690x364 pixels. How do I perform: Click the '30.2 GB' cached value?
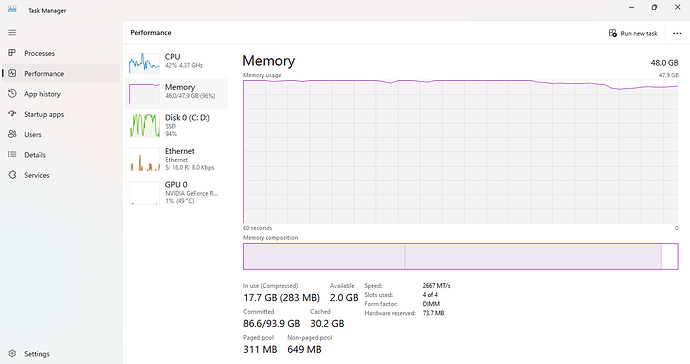click(327, 324)
